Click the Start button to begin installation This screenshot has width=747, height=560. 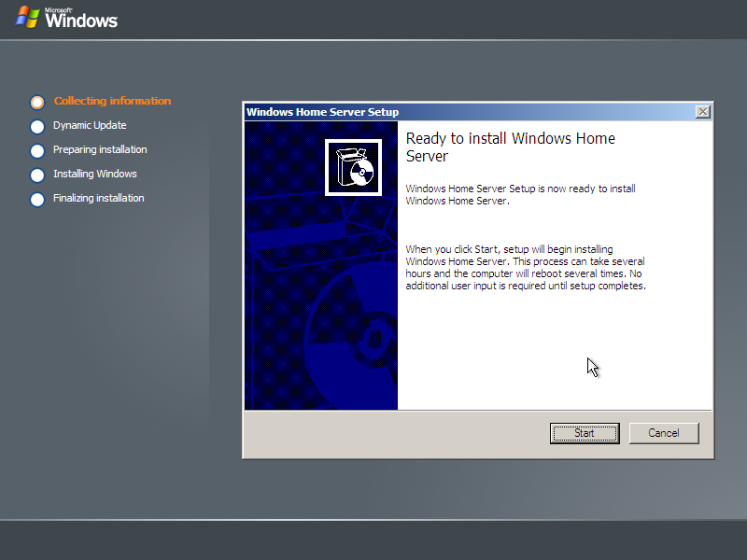click(585, 433)
